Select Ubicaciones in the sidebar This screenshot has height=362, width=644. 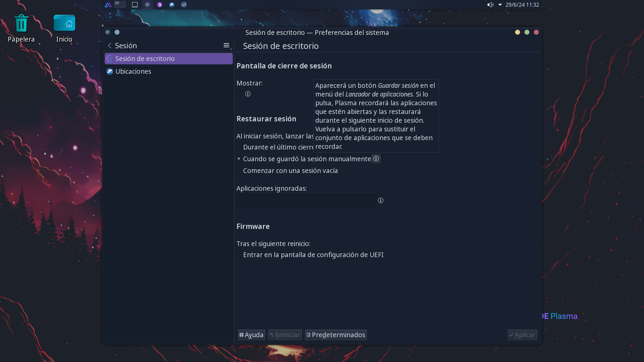pos(133,71)
